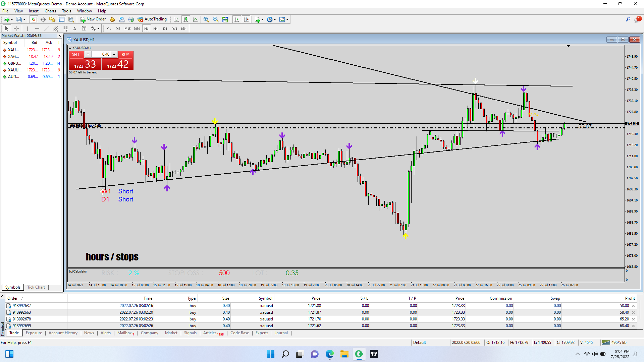Increase lot size with up arrow

[x=114, y=54]
